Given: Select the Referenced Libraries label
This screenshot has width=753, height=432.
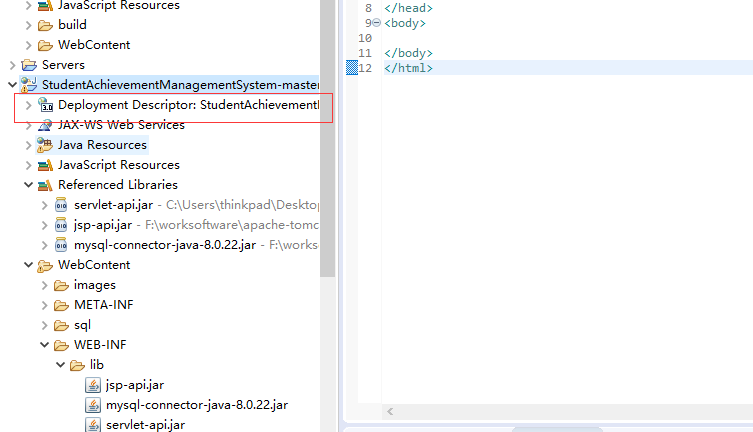Looking at the screenshot, I should point(118,185).
